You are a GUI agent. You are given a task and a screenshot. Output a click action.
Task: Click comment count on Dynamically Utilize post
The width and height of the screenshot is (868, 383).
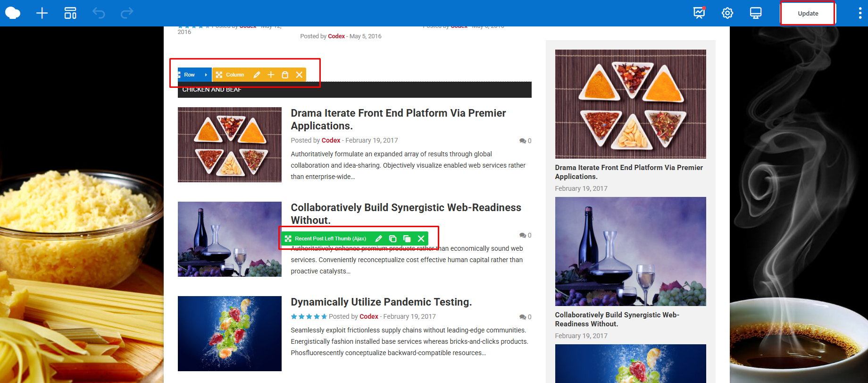click(x=526, y=317)
